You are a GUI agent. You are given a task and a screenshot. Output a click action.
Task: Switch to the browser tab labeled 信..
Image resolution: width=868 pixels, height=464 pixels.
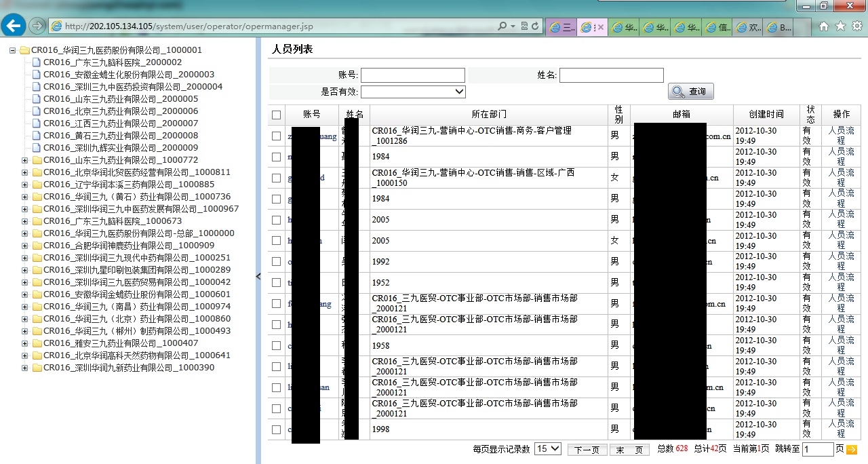tap(717, 28)
